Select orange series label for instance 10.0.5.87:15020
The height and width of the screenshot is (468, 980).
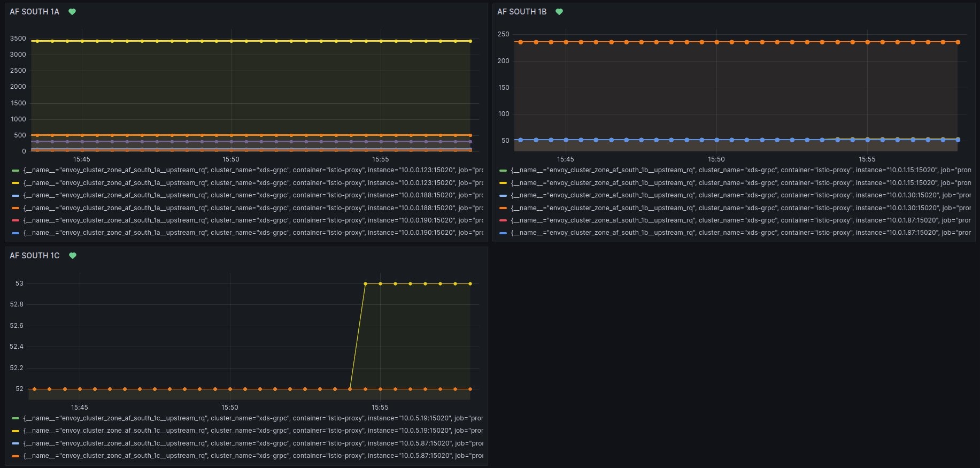pyautogui.click(x=253, y=456)
